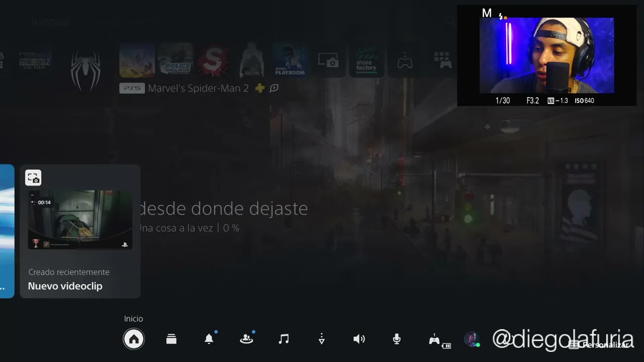Select the Inicio home icon

tap(134, 339)
